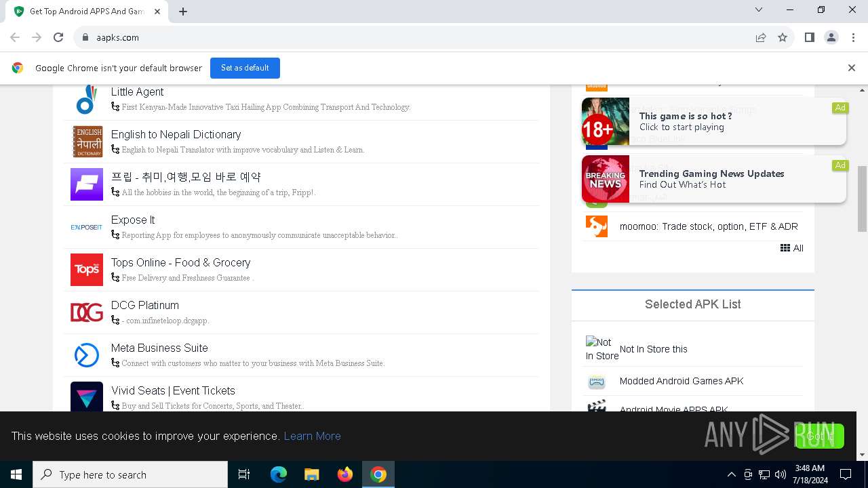The width and height of the screenshot is (868, 488).
Task: View site information lock icon
Action: 85,37
